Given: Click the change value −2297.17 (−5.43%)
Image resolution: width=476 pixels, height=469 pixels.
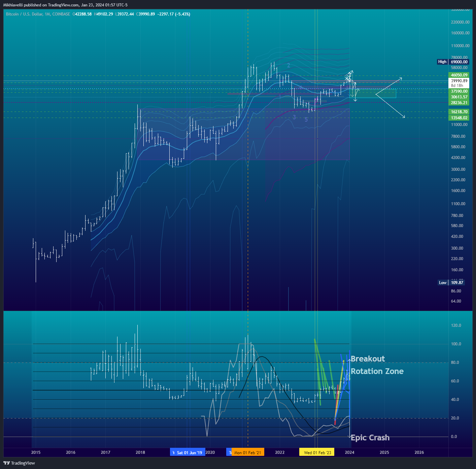Looking at the screenshot, I should [x=174, y=14].
